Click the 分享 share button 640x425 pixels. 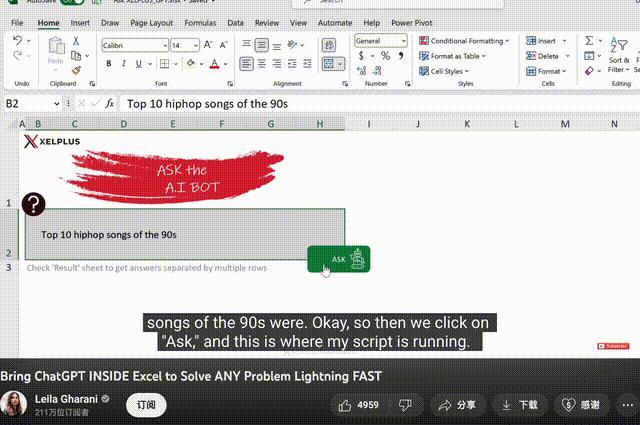coord(457,405)
